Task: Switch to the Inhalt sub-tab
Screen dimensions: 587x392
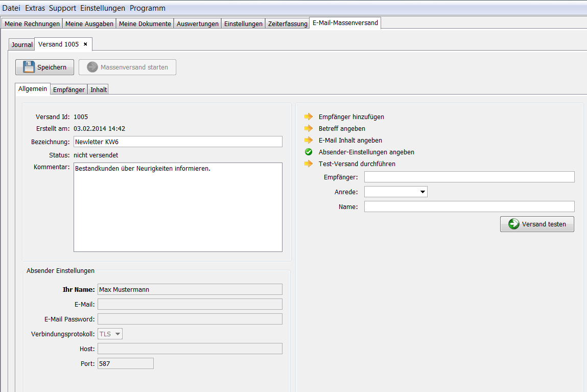Action: 99,89
